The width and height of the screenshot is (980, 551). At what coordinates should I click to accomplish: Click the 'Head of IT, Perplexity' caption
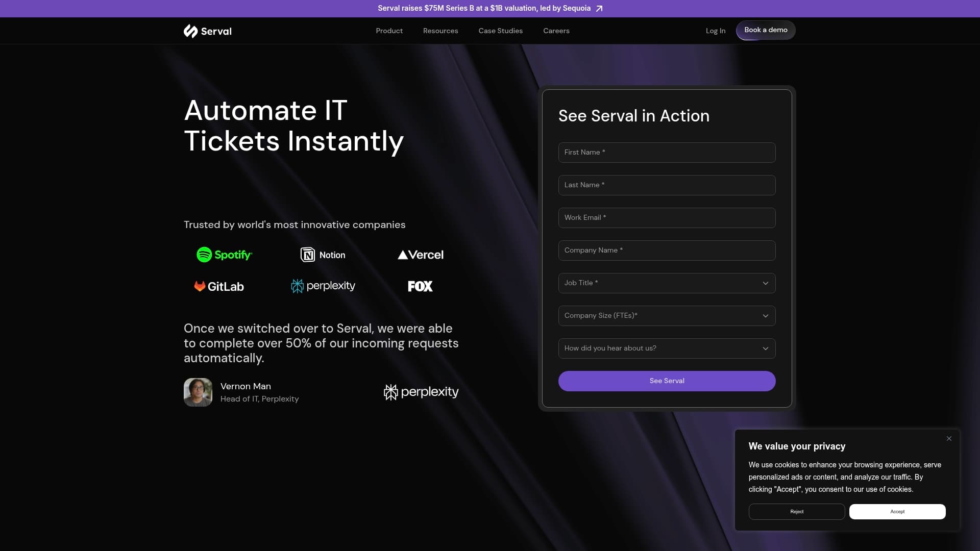(x=259, y=399)
